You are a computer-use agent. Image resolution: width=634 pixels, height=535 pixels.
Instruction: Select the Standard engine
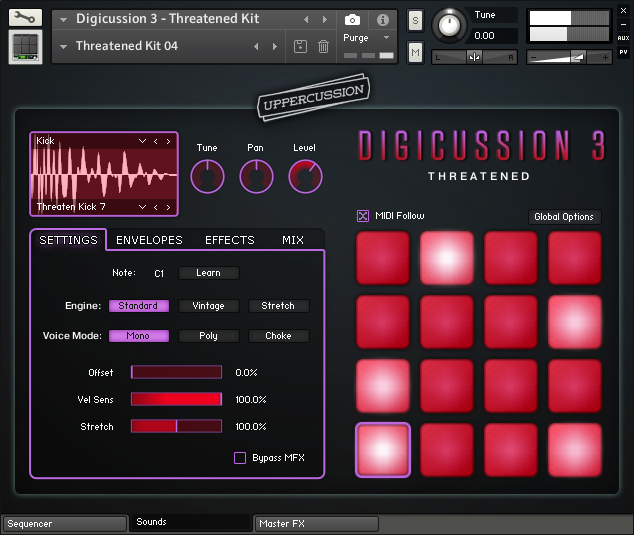pos(139,306)
